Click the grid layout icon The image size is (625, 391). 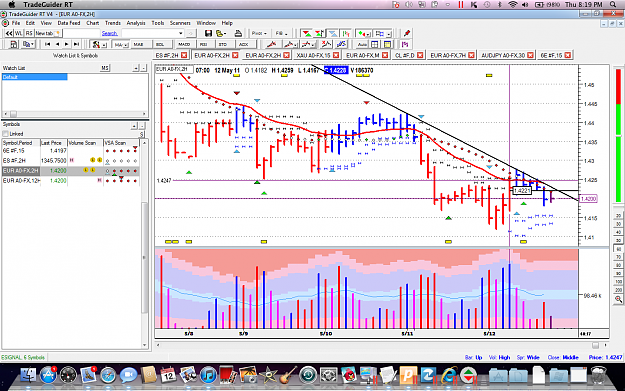[x=375, y=44]
